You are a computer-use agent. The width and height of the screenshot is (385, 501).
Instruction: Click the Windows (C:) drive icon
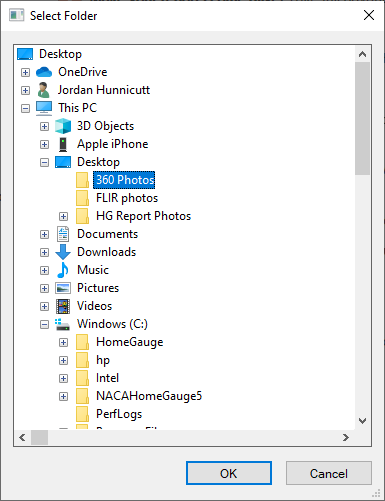pyautogui.click(x=63, y=324)
